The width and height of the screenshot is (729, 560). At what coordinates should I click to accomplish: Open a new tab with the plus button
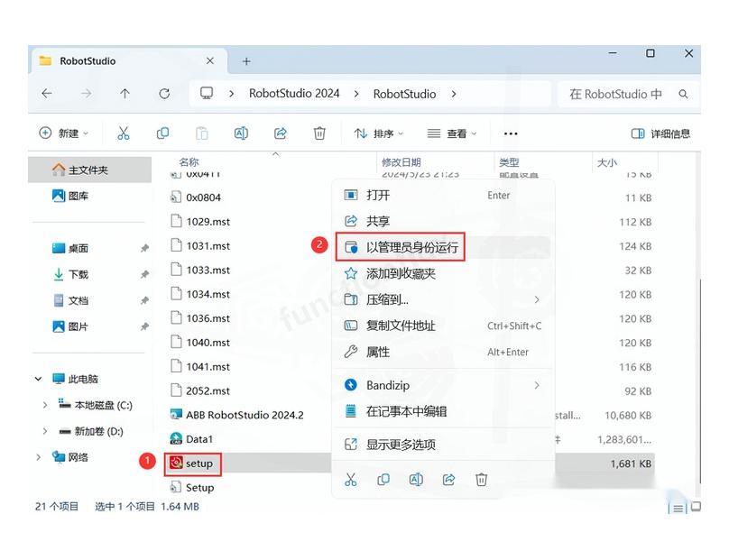pos(246,61)
